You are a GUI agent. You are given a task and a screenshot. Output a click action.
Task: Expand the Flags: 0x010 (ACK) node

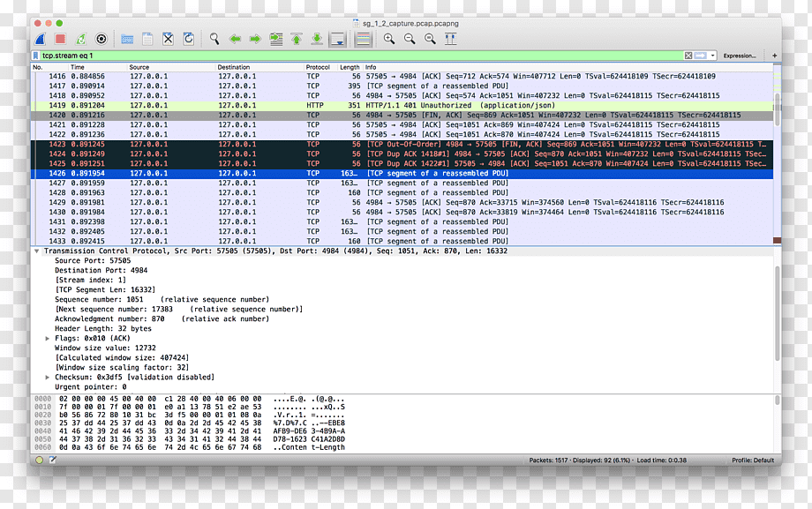tap(47, 338)
